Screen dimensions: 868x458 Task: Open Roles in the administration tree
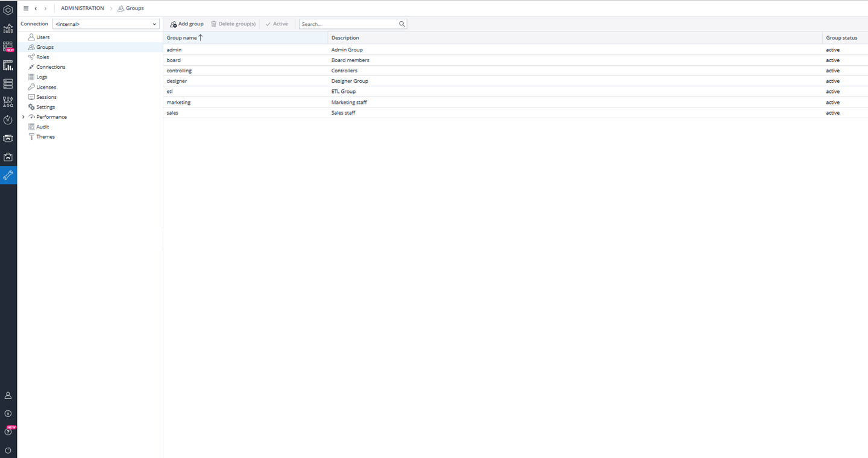[42, 57]
